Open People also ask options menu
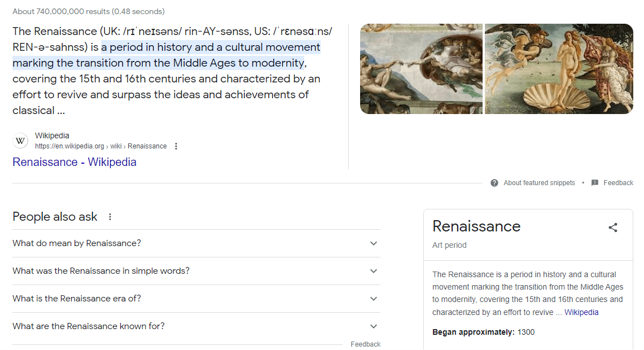 click(110, 217)
